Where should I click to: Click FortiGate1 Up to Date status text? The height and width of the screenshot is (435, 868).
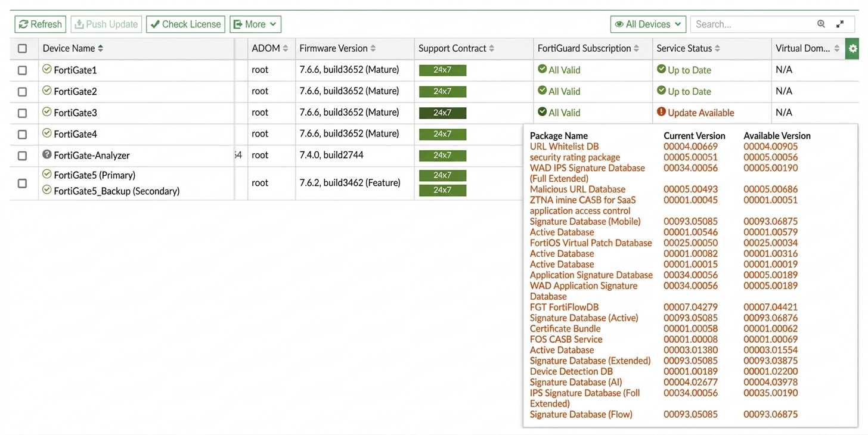tap(689, 70)
